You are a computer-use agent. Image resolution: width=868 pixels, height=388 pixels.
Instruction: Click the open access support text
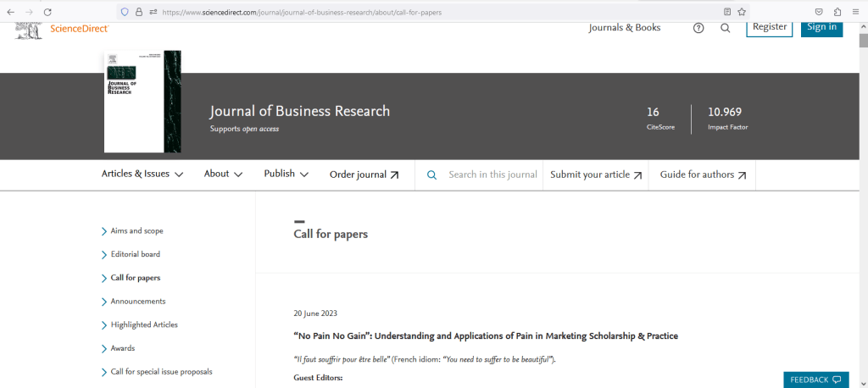[x=244, y=129]
